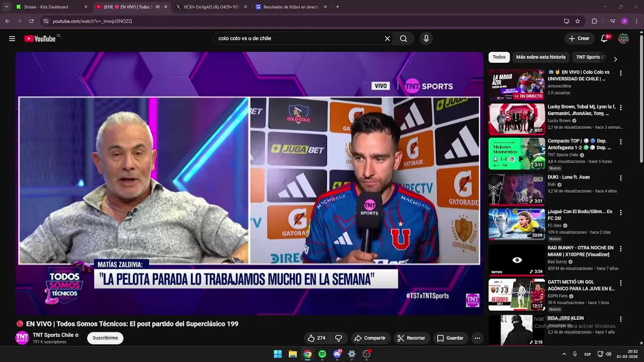644x362 pixels.
Task: Click the Suscribirme button
Action: 105,338
